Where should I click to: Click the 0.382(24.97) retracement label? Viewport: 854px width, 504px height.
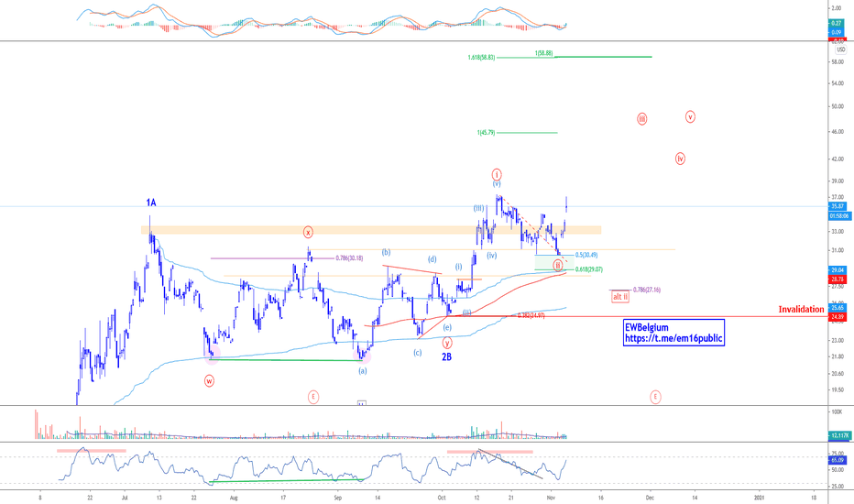click(x=531, y=315)
